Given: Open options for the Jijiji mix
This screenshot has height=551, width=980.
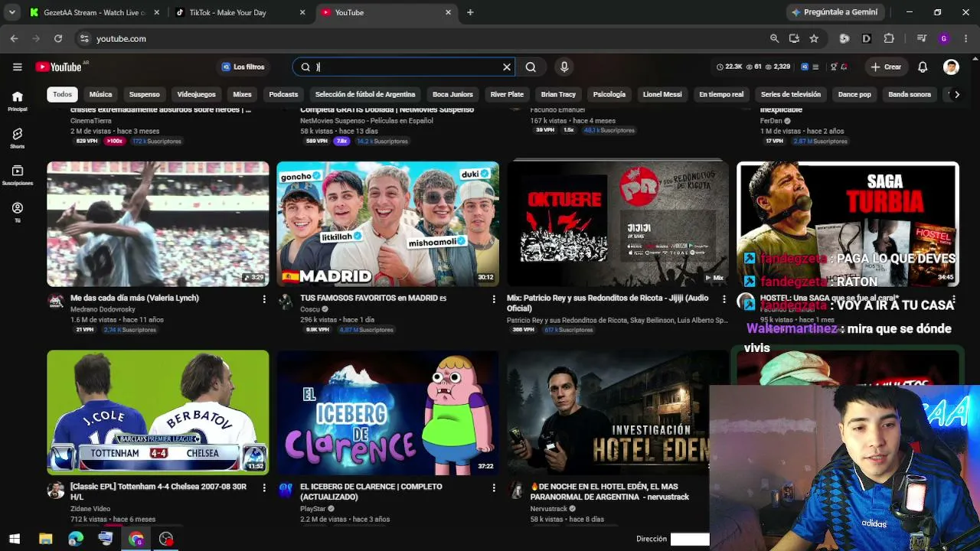Looking at the screenshot, I should coord(724,299).
